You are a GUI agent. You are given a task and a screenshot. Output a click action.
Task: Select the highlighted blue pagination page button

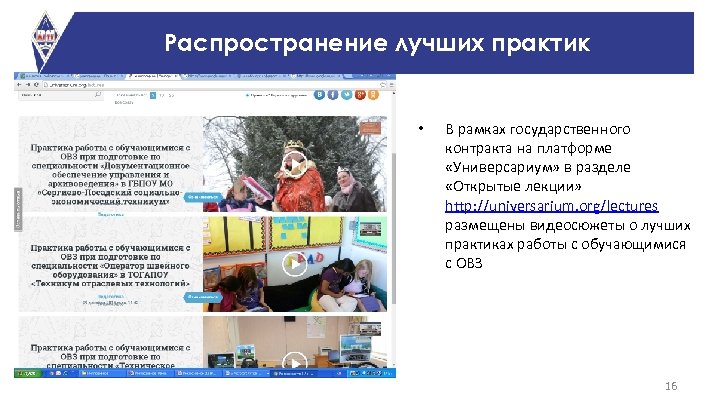click(153, 95)
